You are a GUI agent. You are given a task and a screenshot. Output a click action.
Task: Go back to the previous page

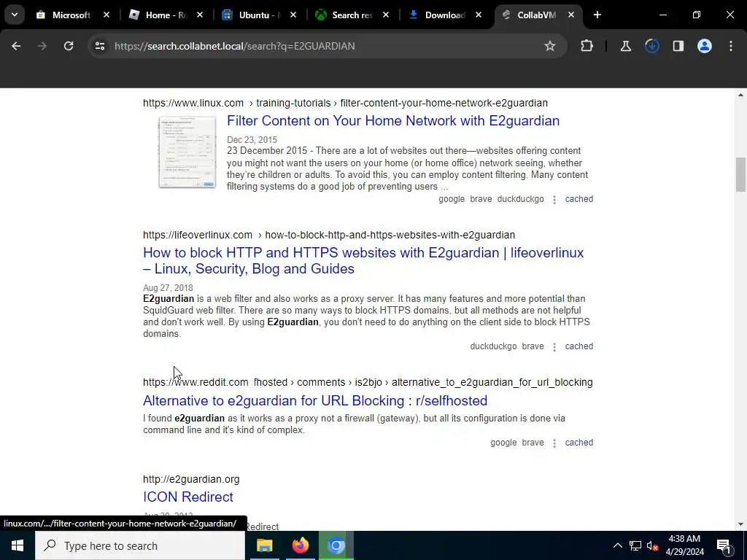tap(16, 46)
